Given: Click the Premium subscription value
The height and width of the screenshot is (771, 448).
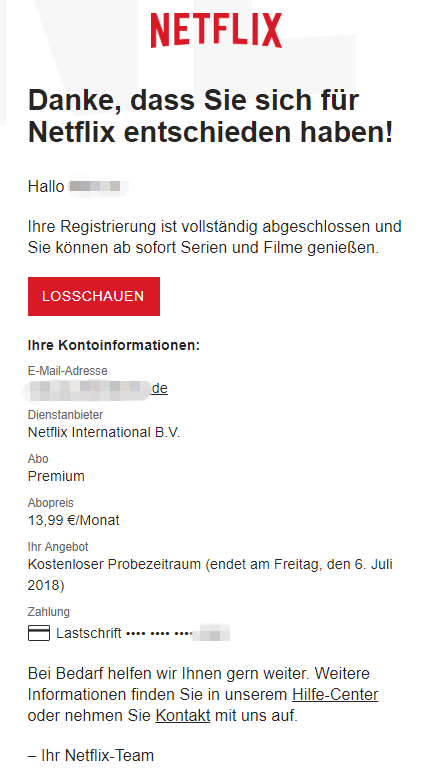Looking at the screenshot, I should [x=56, y=476].
